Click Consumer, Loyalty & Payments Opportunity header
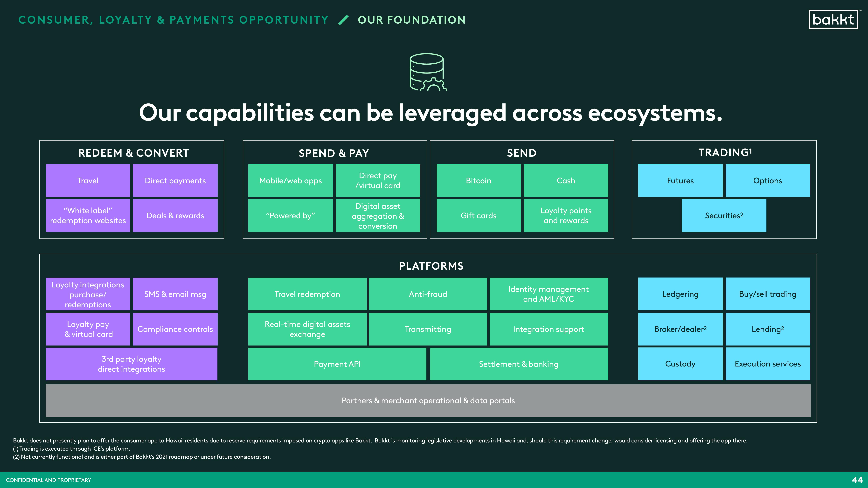Screen dimensions: 868x488 click(x=174, y=20)
